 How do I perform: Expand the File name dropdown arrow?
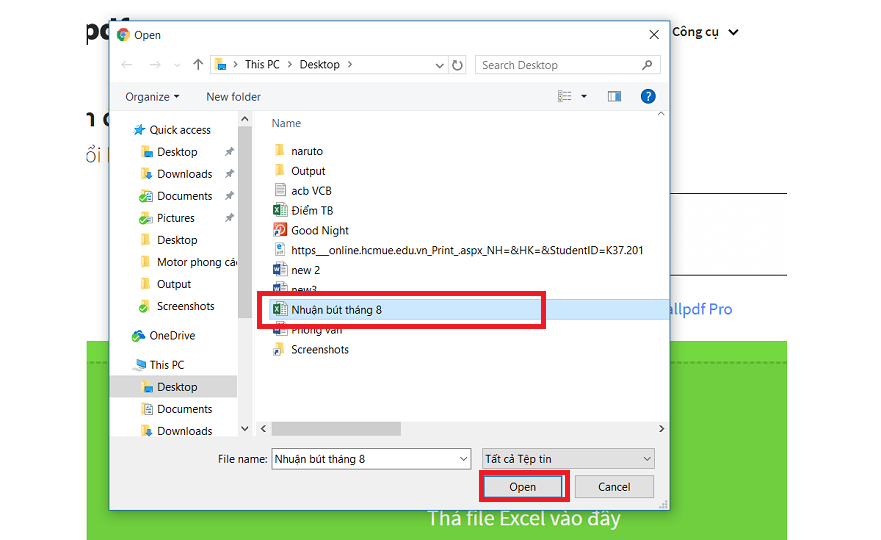click(x=464, y=459)
